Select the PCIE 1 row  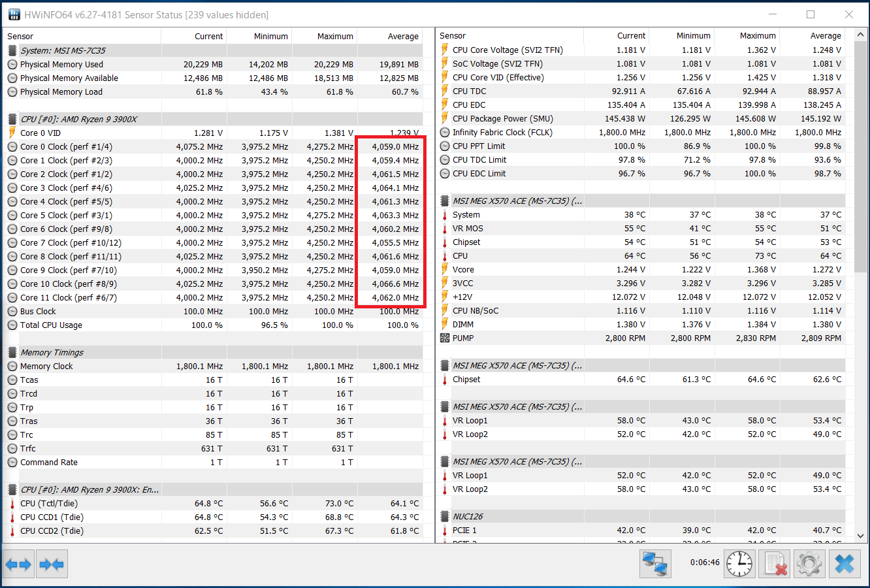coord(641,530)
